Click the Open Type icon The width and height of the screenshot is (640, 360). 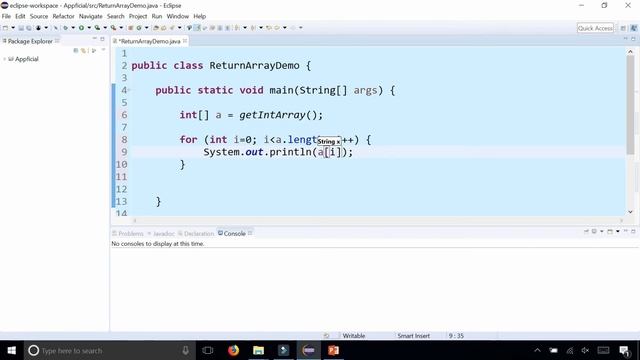click(156, 28)
